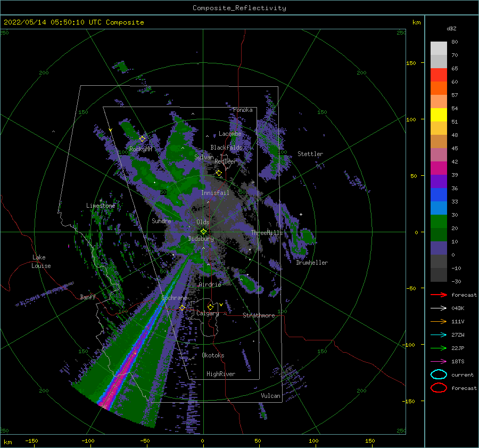Click the cyan 27ZW arrow icon
This screenshot has width=479, height=448.
(x=439, y=335)
